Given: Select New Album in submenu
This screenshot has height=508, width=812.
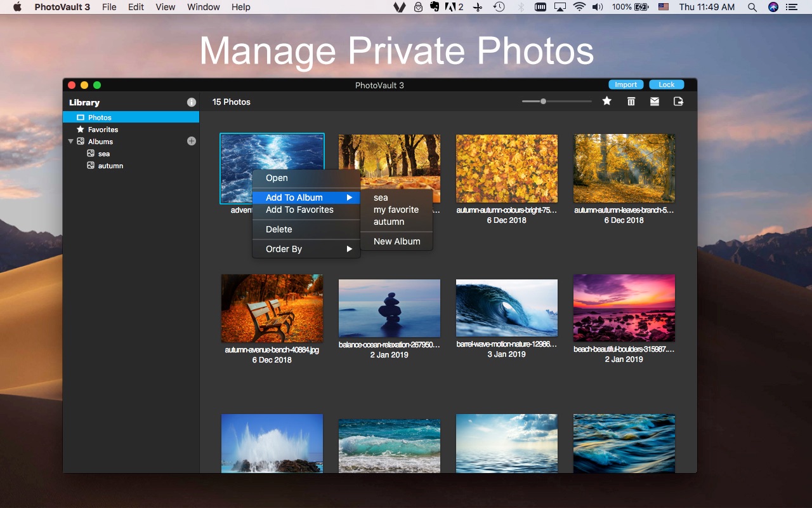Looking at the screenshot, I should point(396,241).
